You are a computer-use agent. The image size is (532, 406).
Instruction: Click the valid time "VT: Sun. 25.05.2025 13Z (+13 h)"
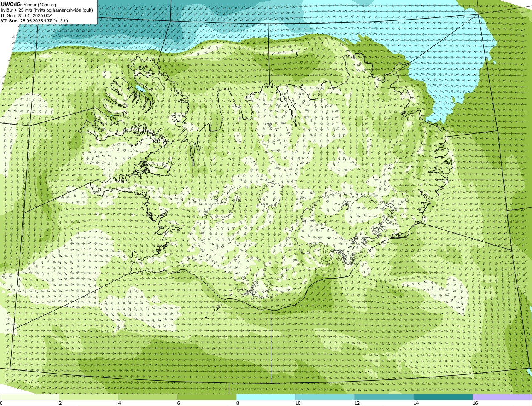click(34, 21)
